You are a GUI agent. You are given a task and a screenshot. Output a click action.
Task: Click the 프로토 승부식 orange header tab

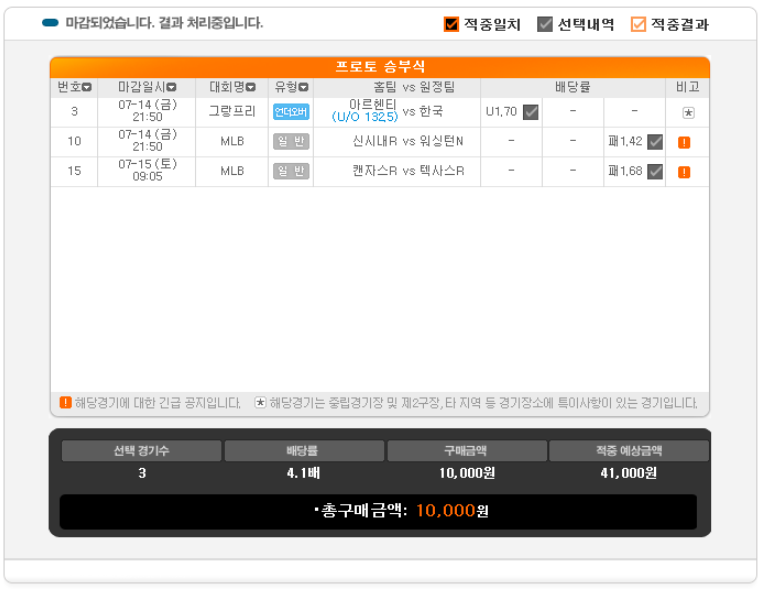pos(380,67)
